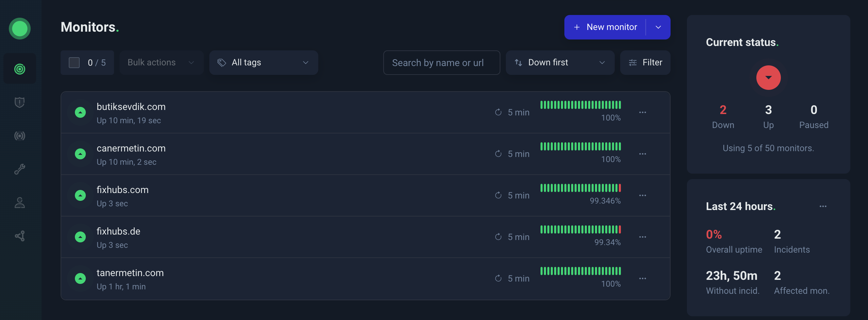Open the three-dot menu for butiksevdik.com
The height and width of the screenshot is (320, 868).
point(642,112)
